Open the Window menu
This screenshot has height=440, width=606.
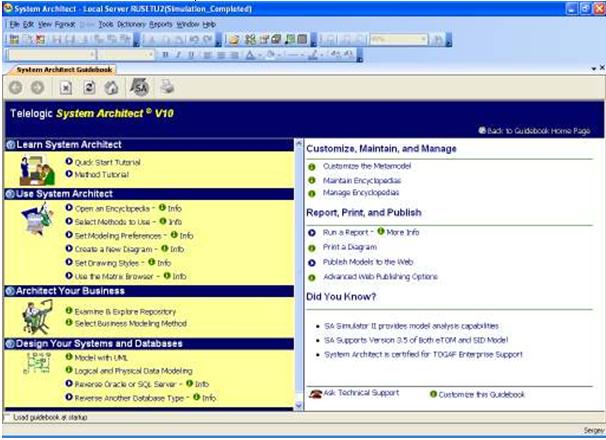coord(188,24)
